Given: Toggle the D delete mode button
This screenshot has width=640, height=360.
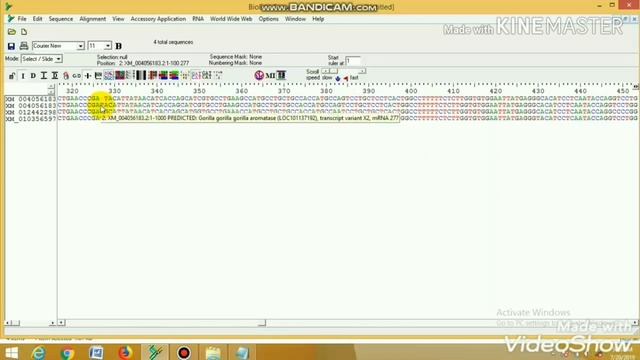Looking at the screenshot, I should pyautogui.click(x=33, y=76).
